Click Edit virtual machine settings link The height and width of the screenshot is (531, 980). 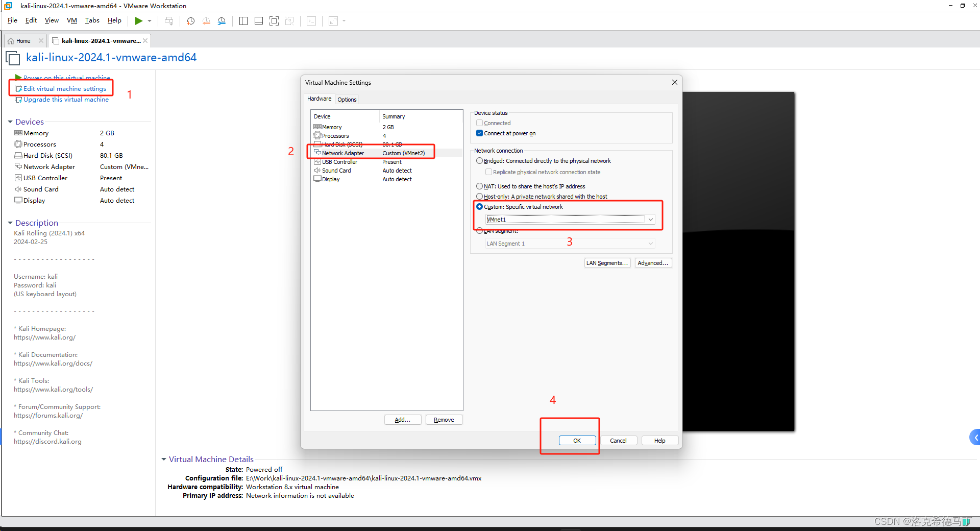65,89
